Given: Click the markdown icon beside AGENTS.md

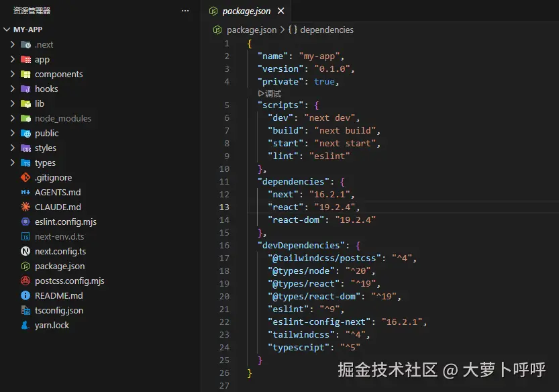Looking at the screenshot, I should 26,192.
